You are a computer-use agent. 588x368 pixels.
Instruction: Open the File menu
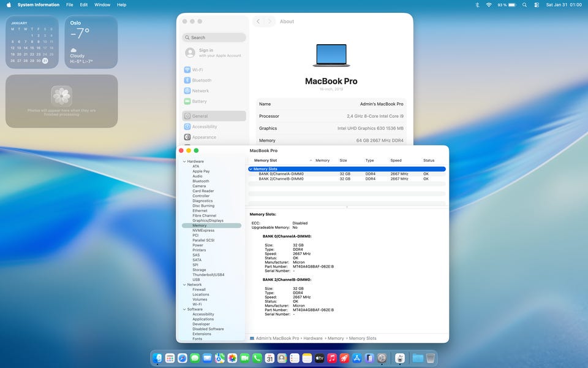(70, 5)
